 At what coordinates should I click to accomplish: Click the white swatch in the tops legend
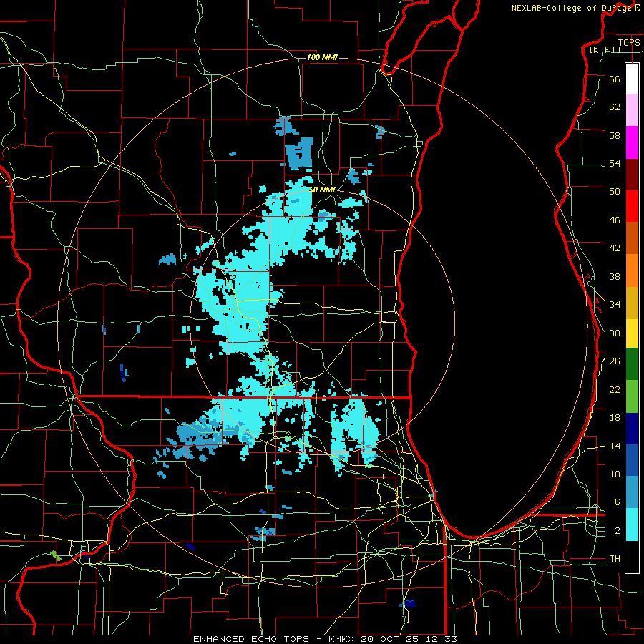632,79
